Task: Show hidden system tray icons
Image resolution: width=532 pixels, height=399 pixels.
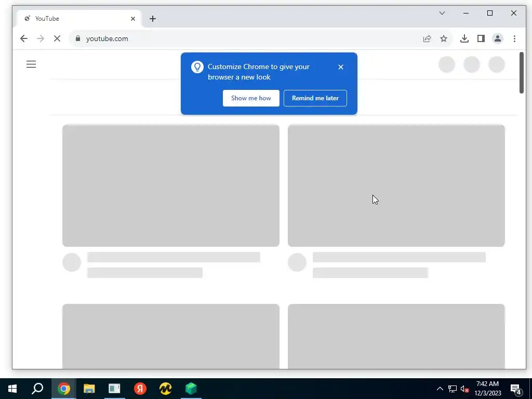Action: point(440,389)
